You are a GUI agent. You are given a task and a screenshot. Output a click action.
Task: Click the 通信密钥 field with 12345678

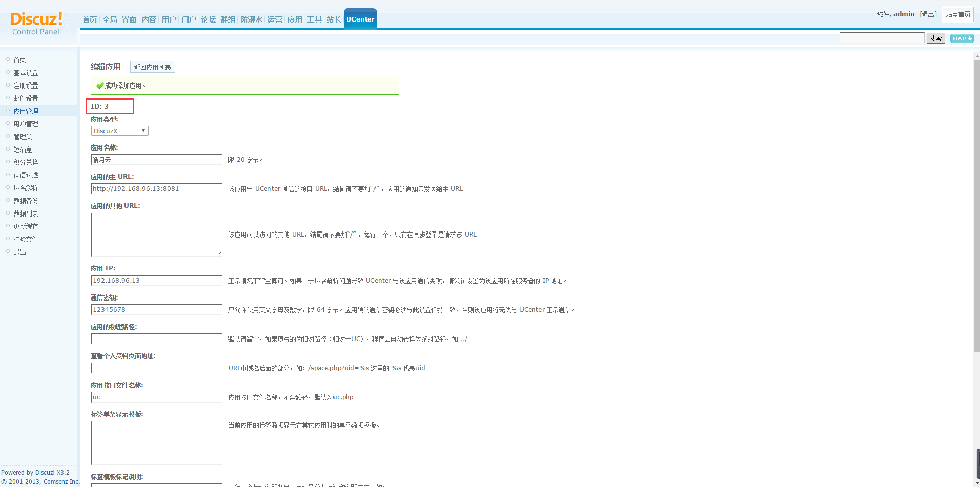click(x=157, y=310)
